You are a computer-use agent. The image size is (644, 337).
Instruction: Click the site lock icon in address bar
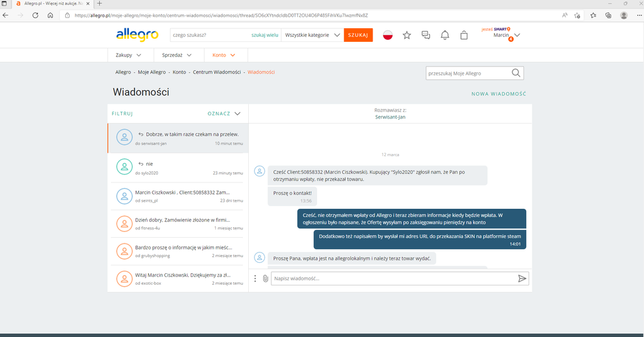click(67, 15)
